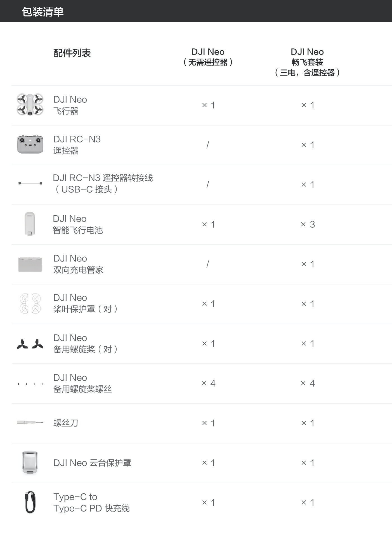Click the DJI RC-N3 remote controller icon
This screenshot has width=392, height=537.
point(30,144)
